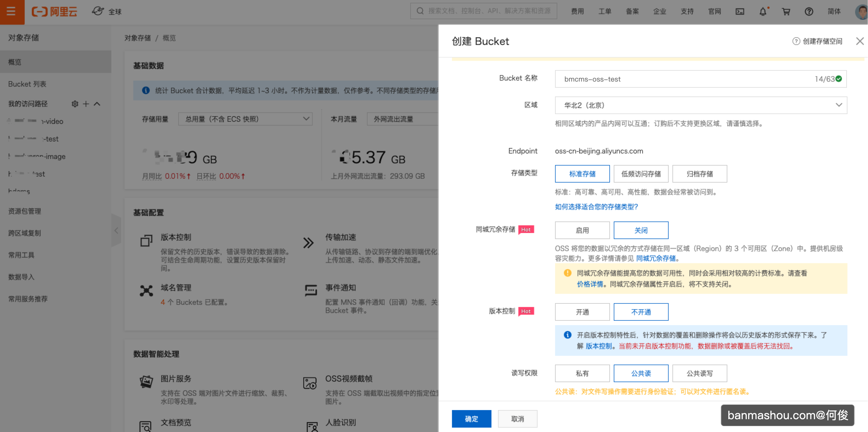This screenshot has height=432, width=868.
Task: Open the 版本控制 help link
Action: (x=599, y=346)
